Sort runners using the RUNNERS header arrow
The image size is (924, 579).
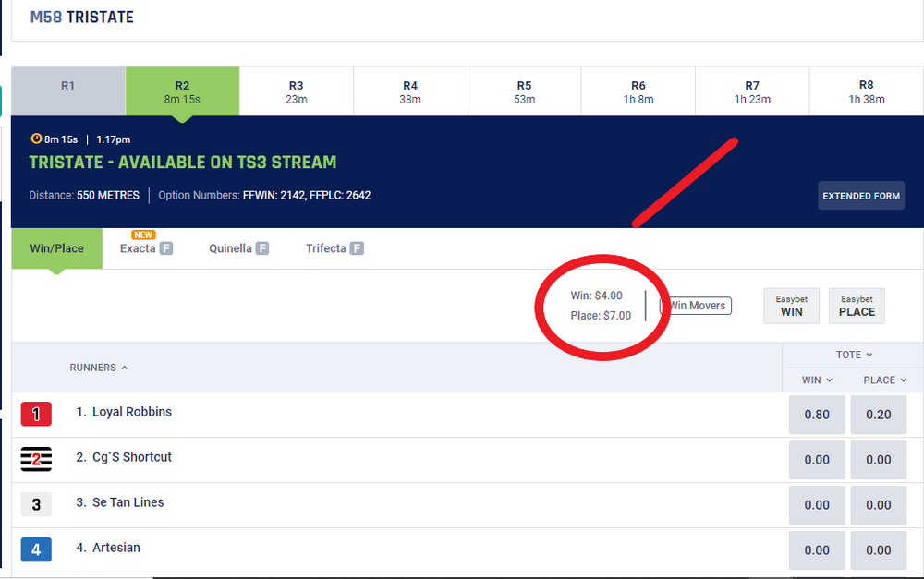coord(125,368)
